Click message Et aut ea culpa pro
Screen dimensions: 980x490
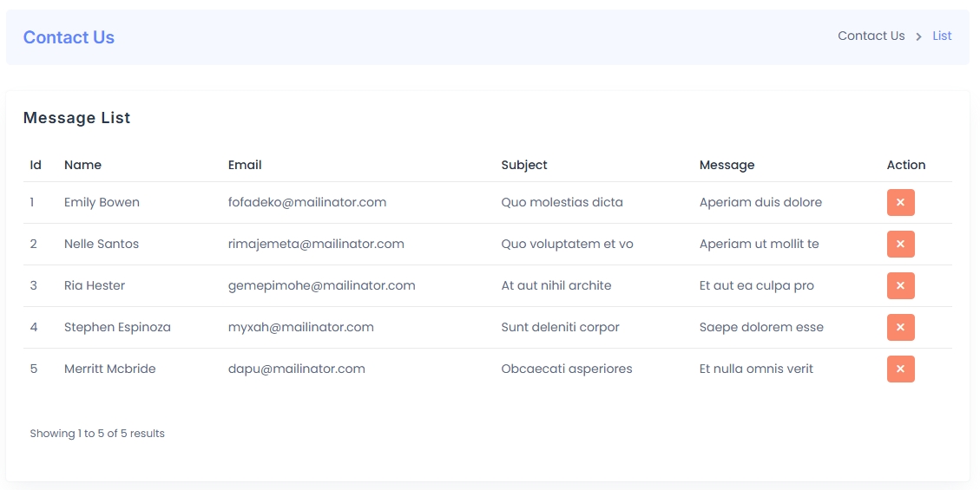click(756, 285)
